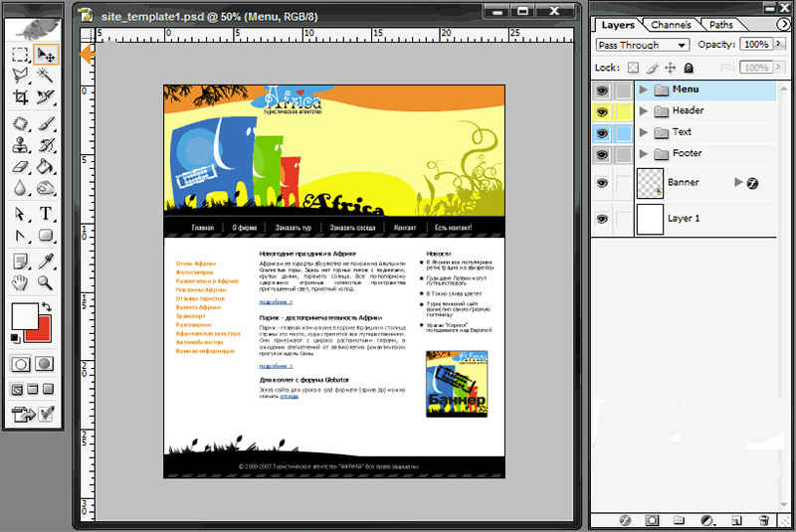Toggle visibility of Banner layer
Image resolution: width=796 pixels, height=532 pixels.
click(602, 183)
